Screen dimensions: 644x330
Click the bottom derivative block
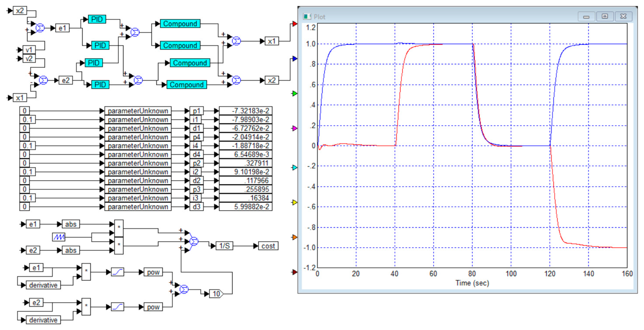coord(43,320)
